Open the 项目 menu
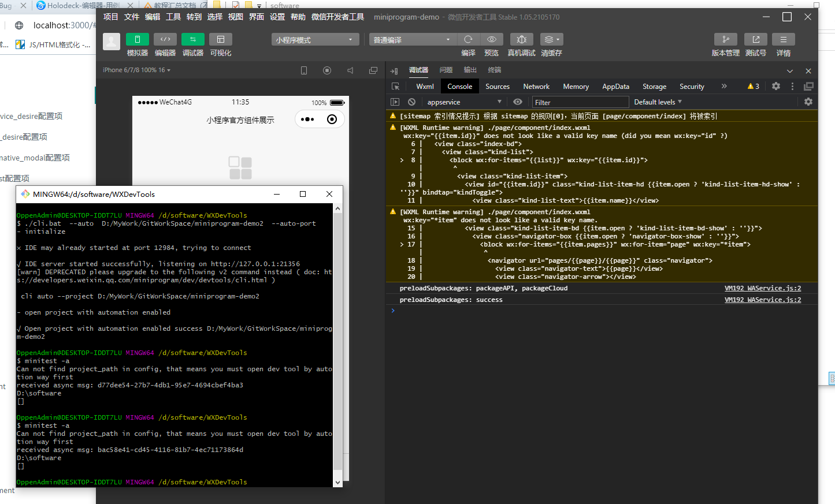The image size is (835, 504). pos(110,17)
